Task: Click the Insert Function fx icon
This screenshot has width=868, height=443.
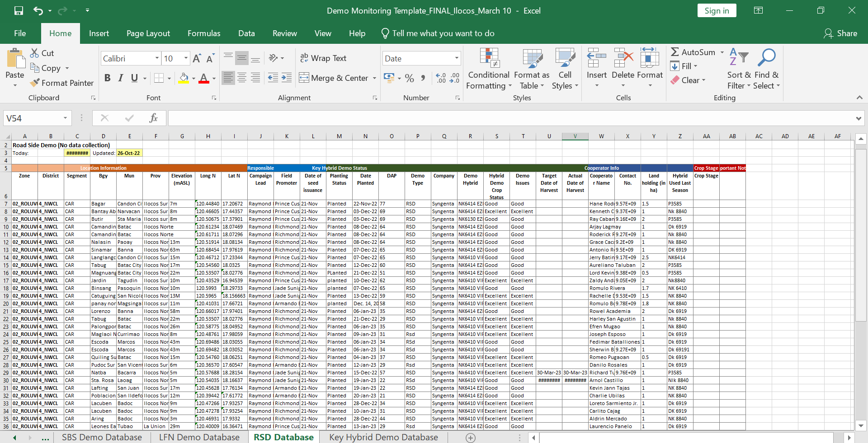Action: tap(153, 118)
